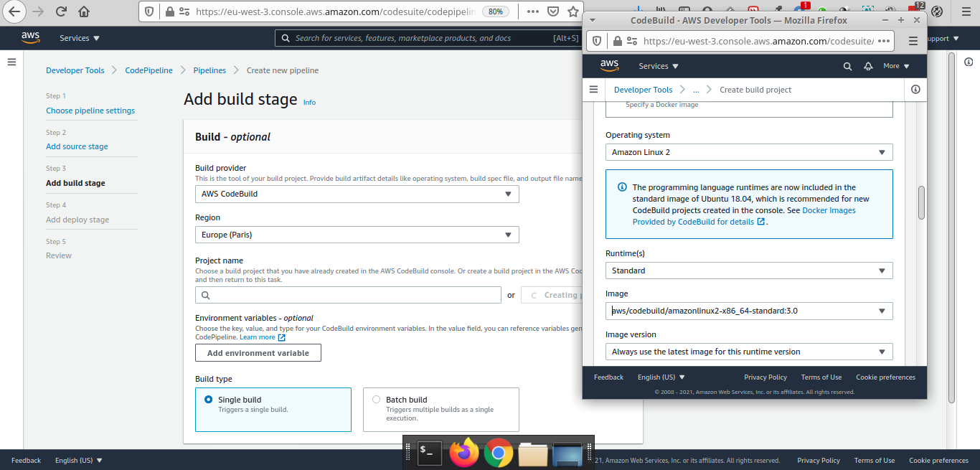Click the browser home icon
The image size is (980, 470).
[x=84, y=11]
